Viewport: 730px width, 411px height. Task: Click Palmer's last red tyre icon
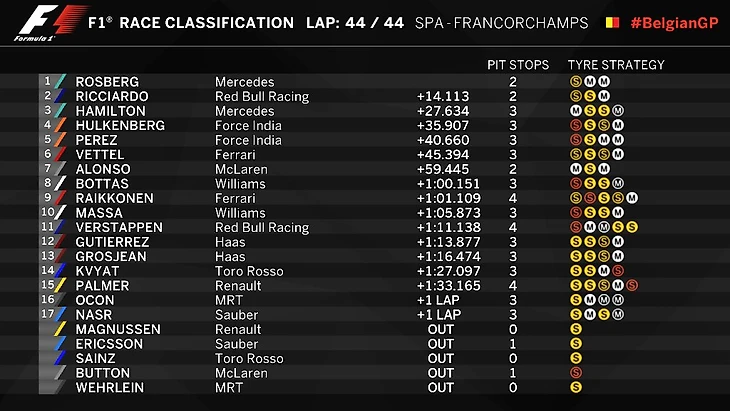coord(633,286)
